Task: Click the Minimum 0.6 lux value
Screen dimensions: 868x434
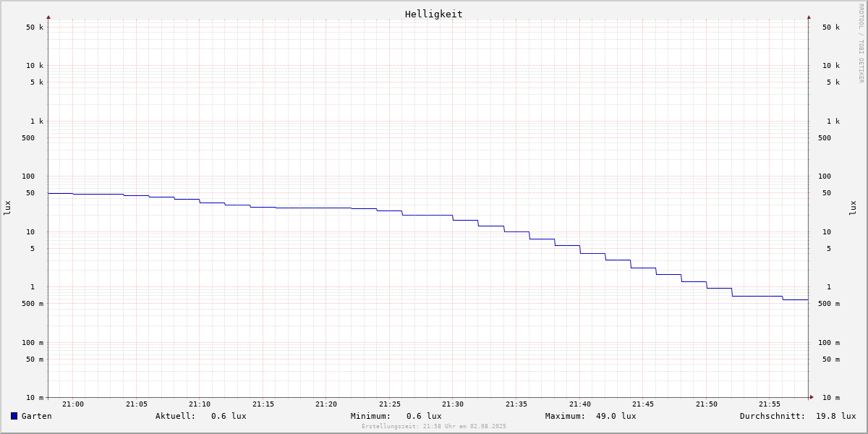Action: point(424,416)
